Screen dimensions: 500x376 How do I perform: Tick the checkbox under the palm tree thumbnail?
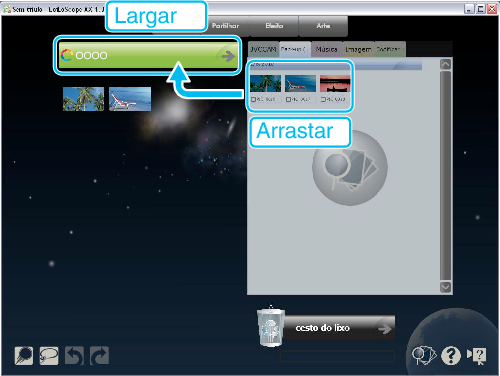(x=253, y=99)
